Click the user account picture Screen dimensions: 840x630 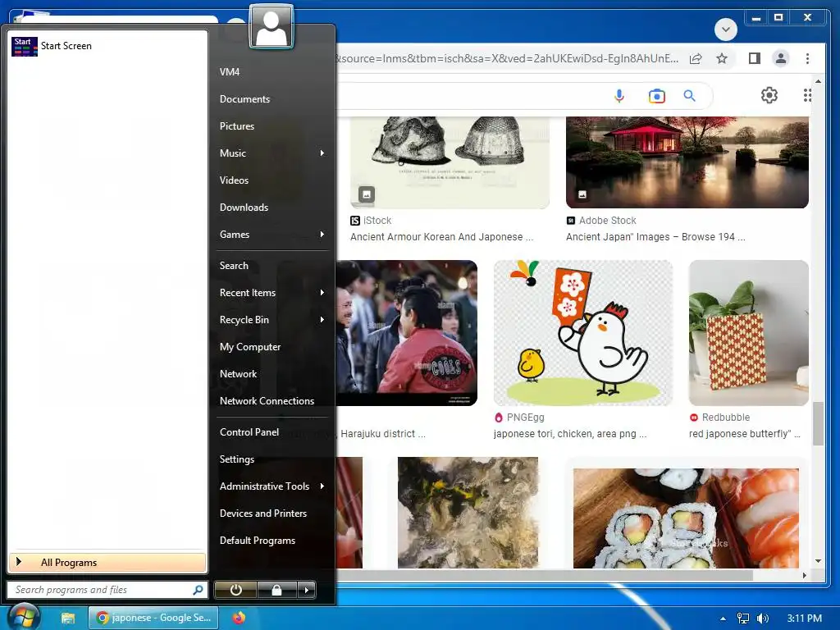click(272, 27)
